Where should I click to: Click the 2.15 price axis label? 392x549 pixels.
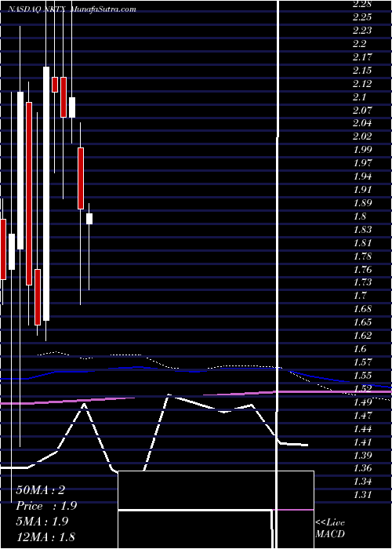coord(362,71)
